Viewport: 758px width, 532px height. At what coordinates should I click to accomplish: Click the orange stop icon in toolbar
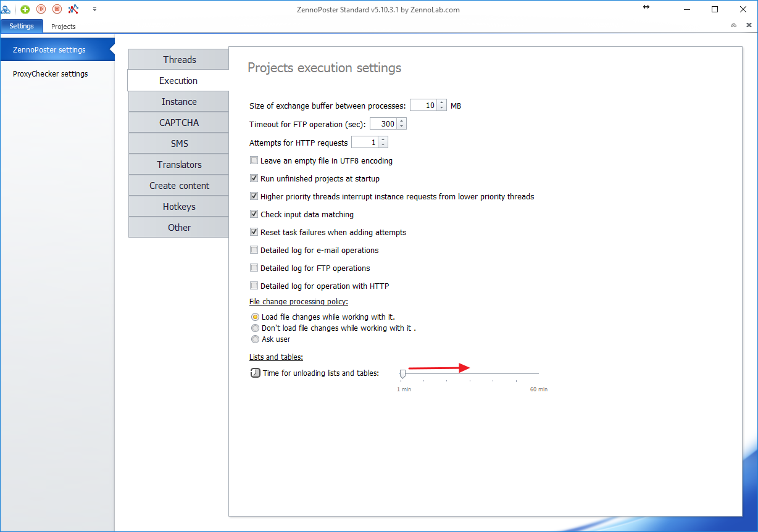[57, 9]
